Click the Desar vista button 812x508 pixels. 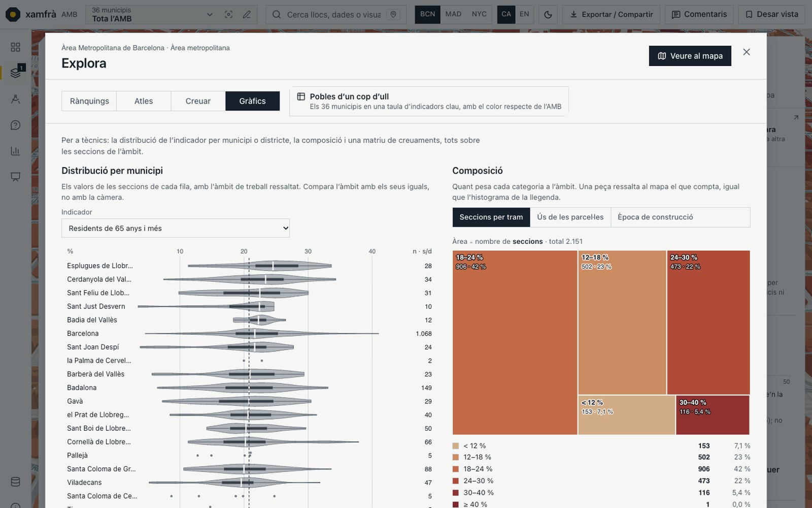click(772, 14)
